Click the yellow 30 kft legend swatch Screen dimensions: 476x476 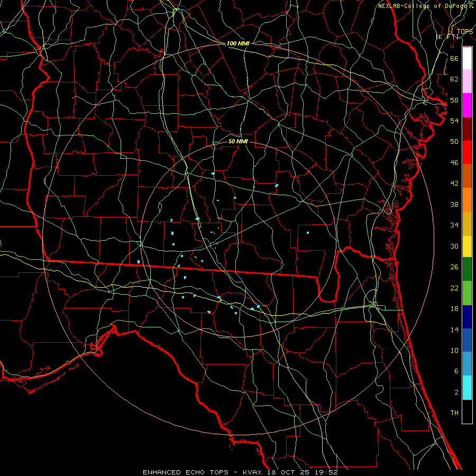(467, 246)
